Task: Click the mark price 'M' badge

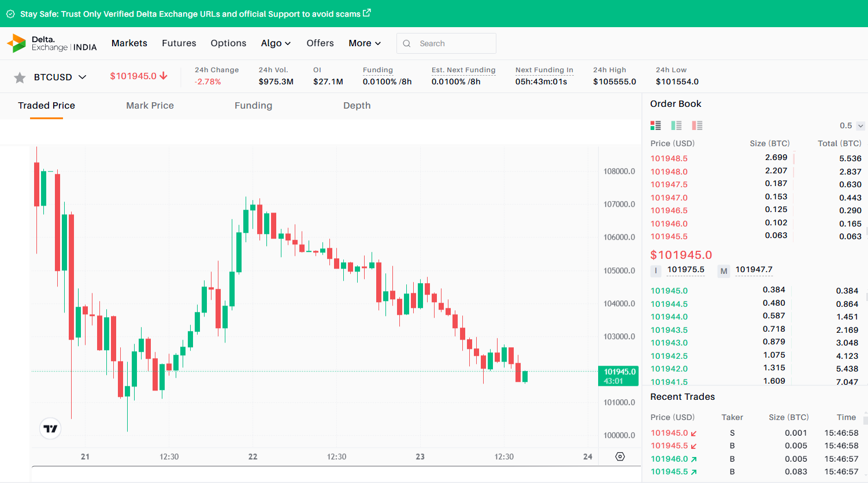Action: point(724,270)
